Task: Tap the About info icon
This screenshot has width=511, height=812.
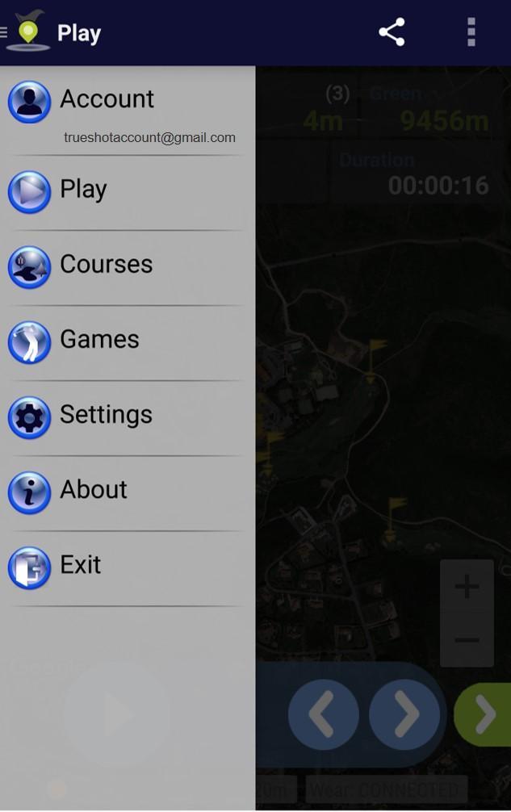Action: pos(30,492)
